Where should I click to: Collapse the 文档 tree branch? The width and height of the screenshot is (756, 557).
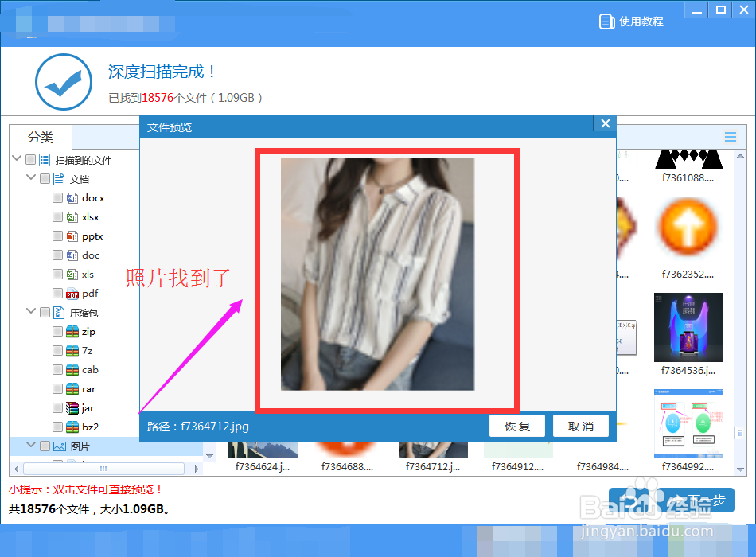(x=30, y=178)
